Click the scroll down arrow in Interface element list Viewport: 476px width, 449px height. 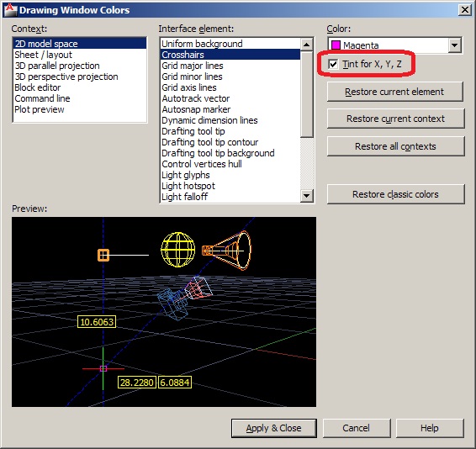click(x=307, y=196)
